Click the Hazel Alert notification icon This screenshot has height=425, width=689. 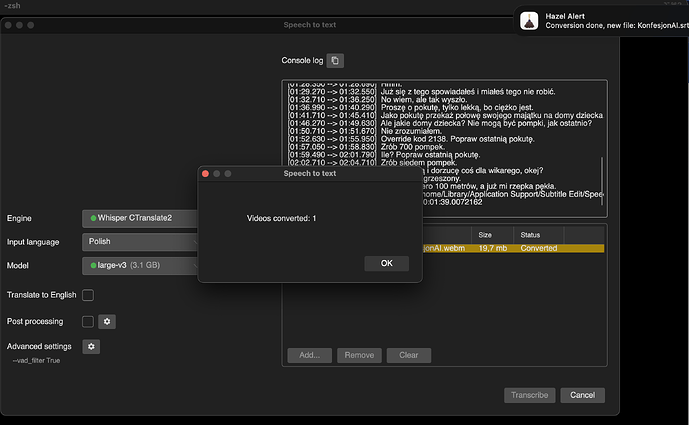pos(529,21)
